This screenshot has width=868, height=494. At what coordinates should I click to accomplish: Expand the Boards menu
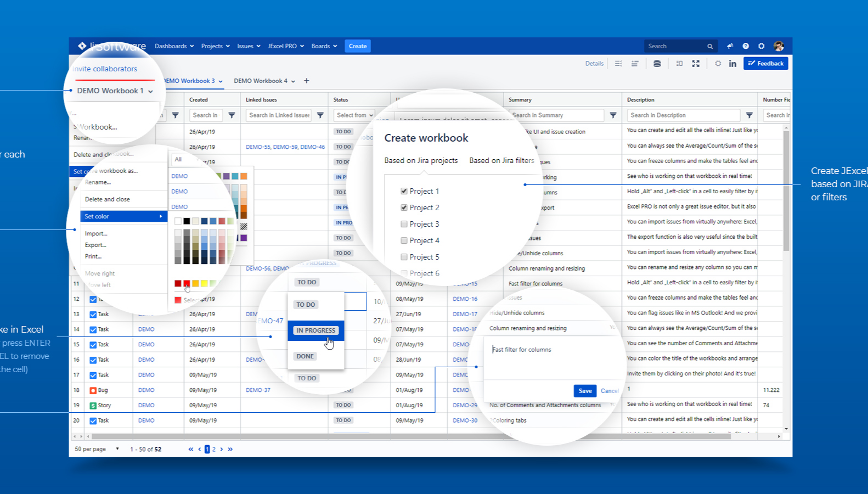pyautogui.click(x=324, y=46)
